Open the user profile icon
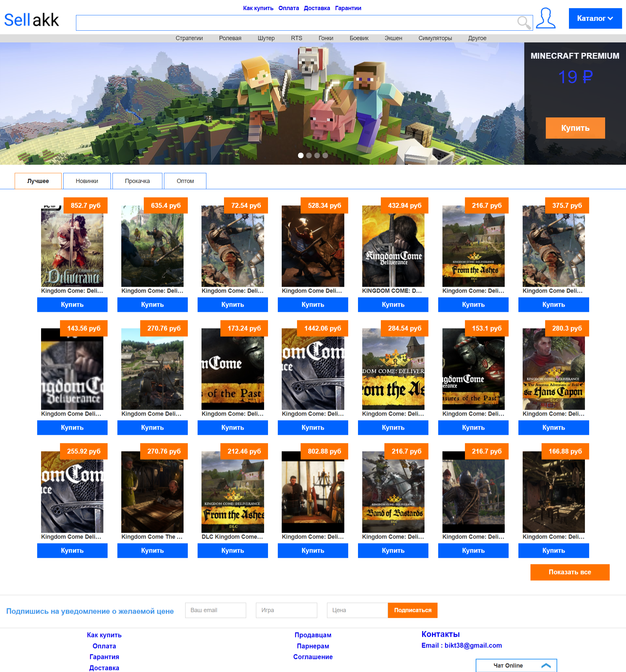Screen dimensions: 626x672 (x=545, y=18)
